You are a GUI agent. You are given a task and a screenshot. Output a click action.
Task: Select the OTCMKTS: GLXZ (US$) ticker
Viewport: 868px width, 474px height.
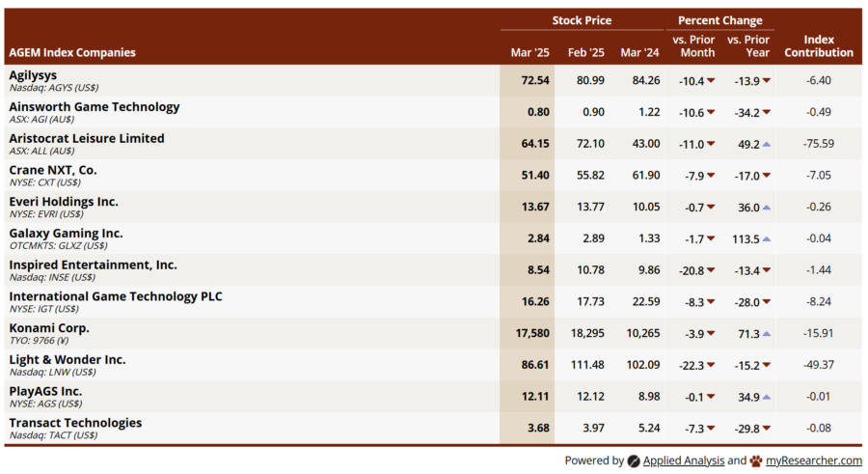(x=58, y=246)
